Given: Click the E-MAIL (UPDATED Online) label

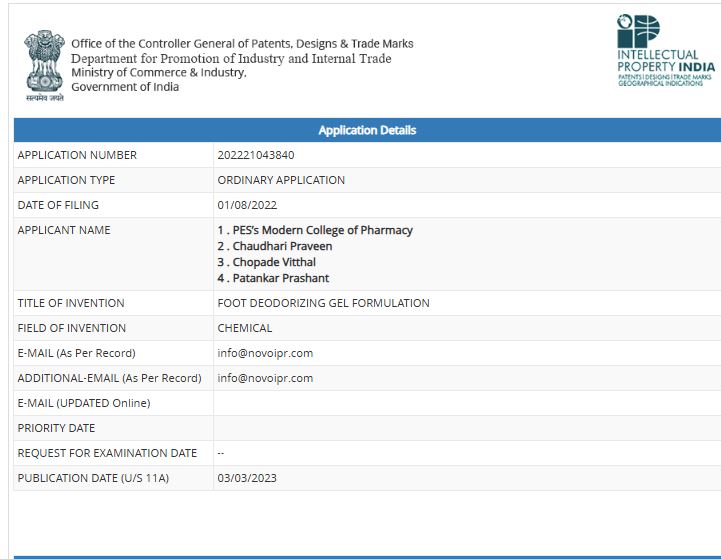Looking at the screenshot, I should click(84, 403).
